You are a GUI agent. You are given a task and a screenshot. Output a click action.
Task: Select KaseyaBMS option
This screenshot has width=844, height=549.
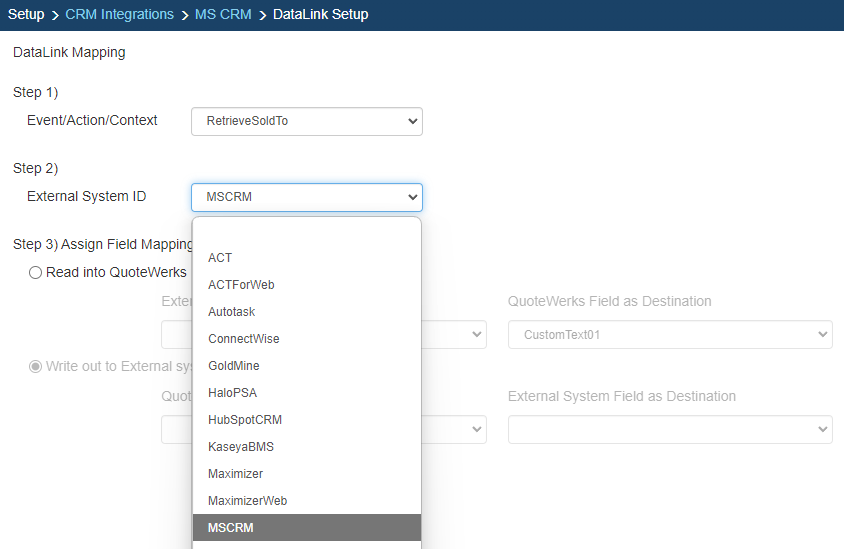pyautogui.click(x=240, y=447)
